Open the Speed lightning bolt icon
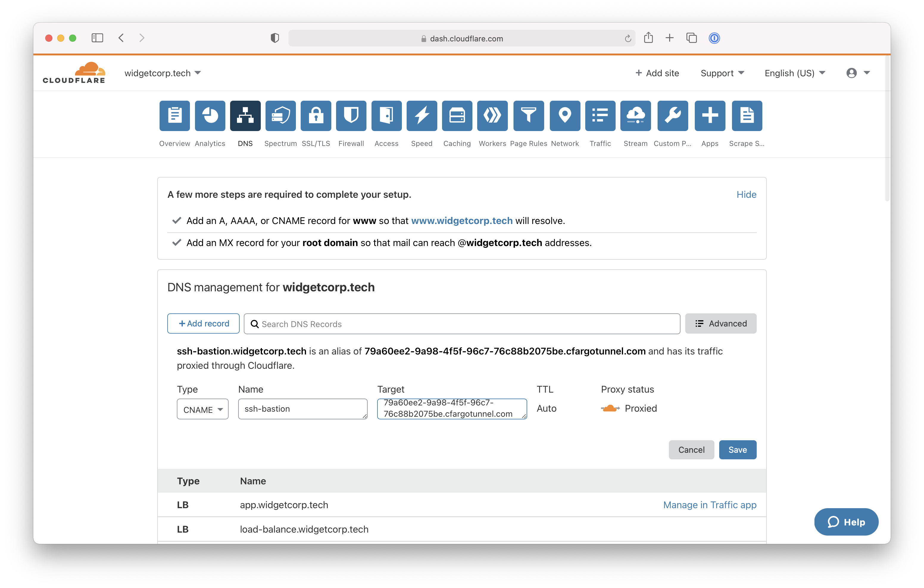This screenshot has height=588, width=924. point(422,116)
